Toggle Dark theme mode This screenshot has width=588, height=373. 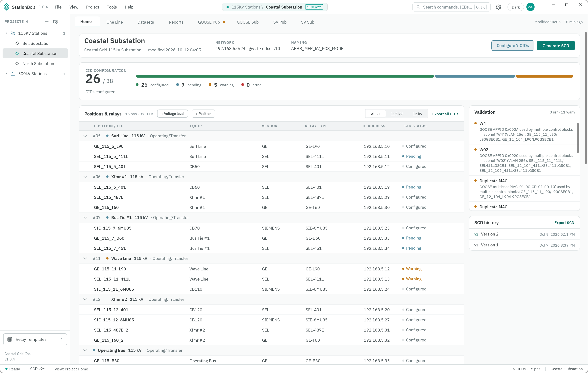(x=515, y=7)
